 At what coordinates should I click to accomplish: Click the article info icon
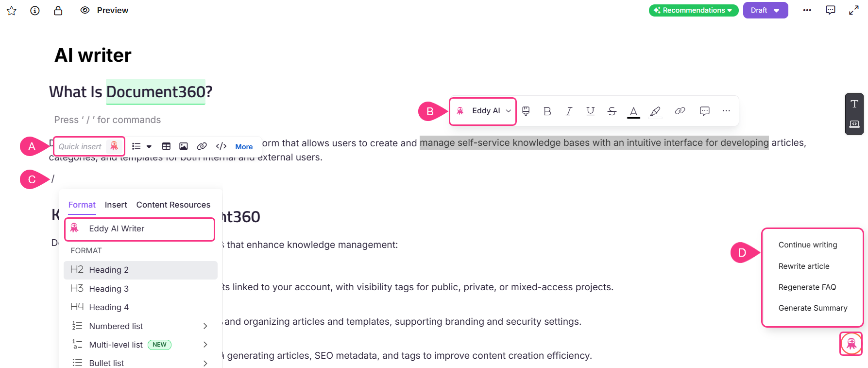[x=35, y=11]
